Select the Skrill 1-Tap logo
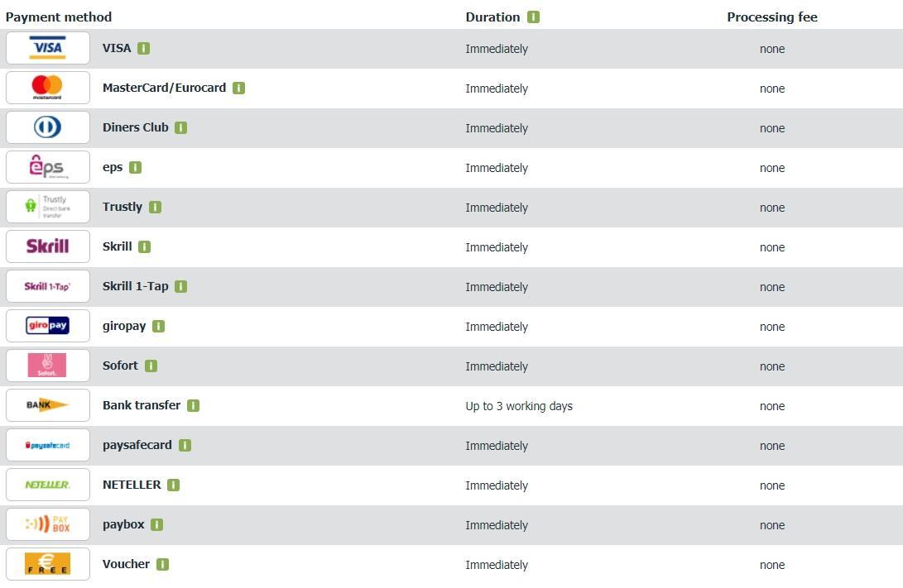 (47, 286)
